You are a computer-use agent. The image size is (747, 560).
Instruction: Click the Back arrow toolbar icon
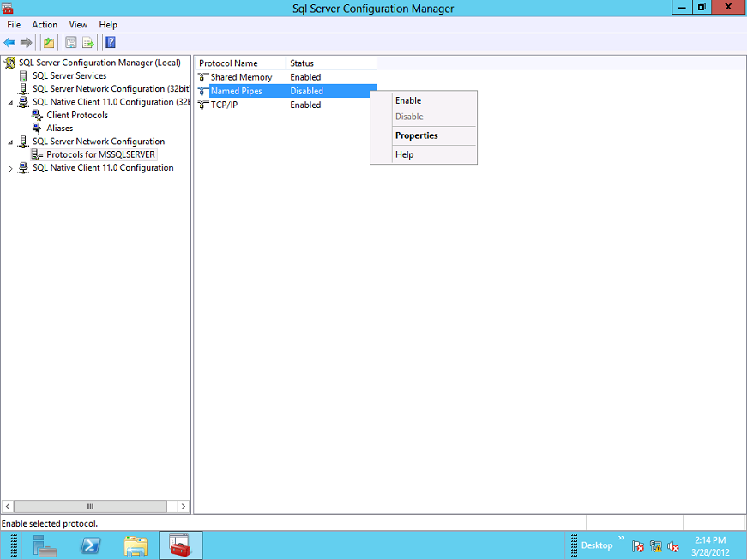(x=9, y=43)
